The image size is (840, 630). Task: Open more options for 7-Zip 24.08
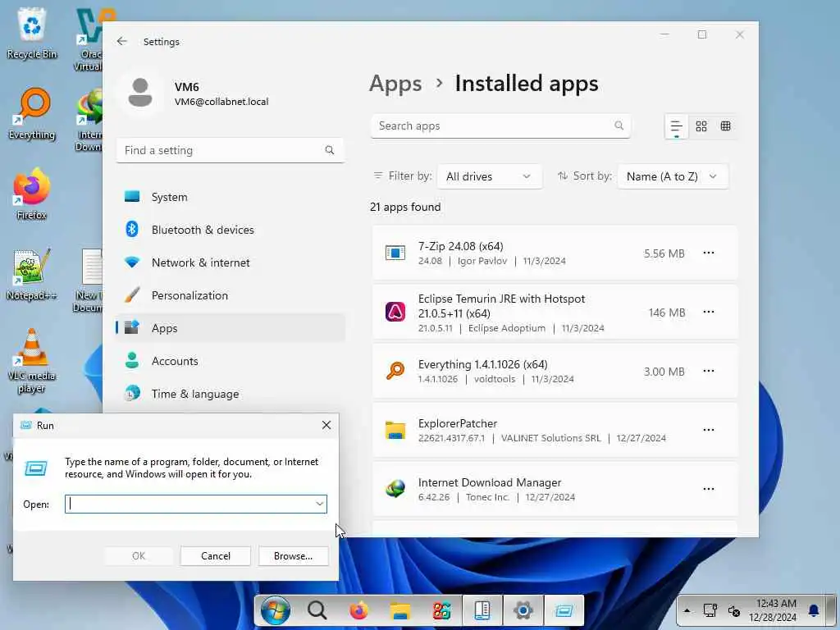coord(708,253)
